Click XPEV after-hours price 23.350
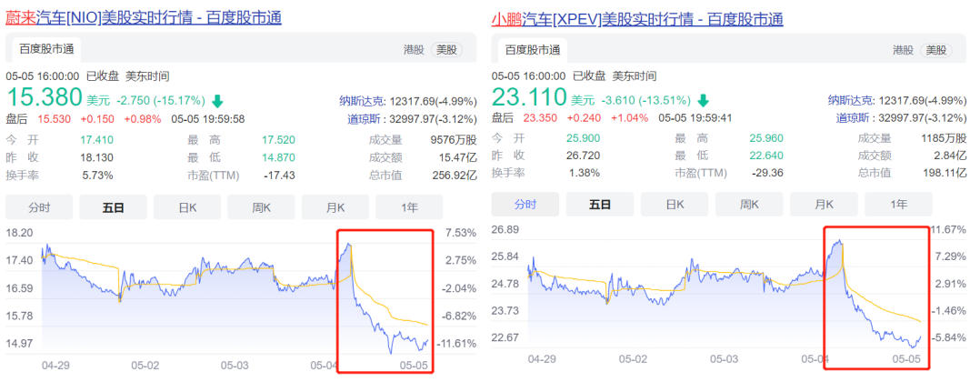The image size is (980, 382). tap(541, 119)
